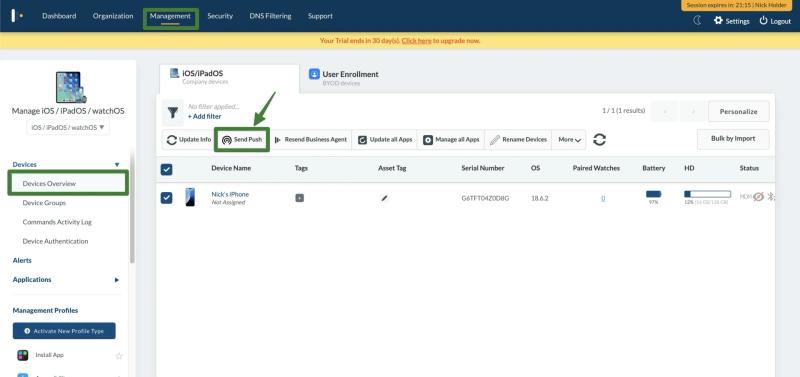Click the paired watches count link

603,198
